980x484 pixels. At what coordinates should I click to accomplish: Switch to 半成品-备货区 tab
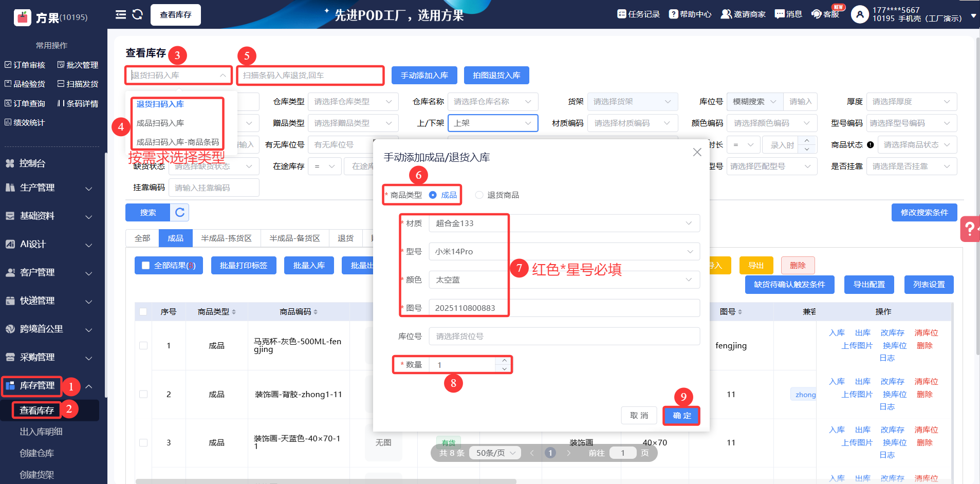coord(294,238)
